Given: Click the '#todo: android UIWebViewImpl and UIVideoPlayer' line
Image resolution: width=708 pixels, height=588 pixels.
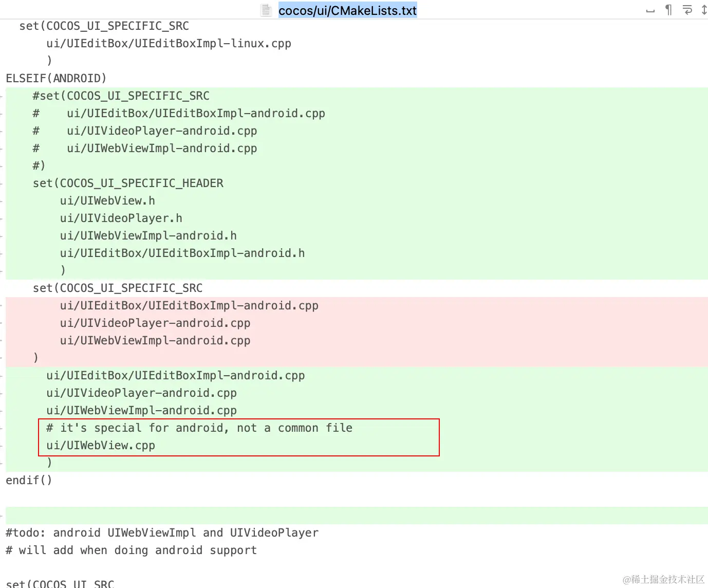Looking at the screenshot, I should 162,533.
